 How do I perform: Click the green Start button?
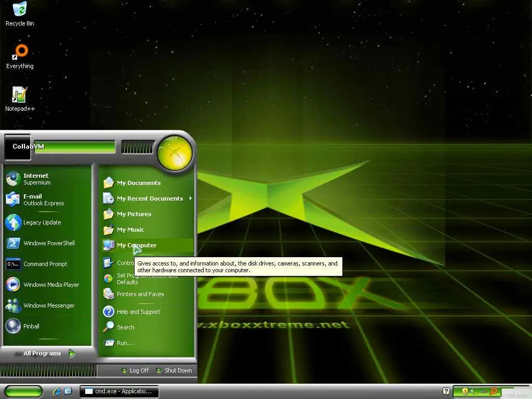pyautogui.click(x=23, y=392)
